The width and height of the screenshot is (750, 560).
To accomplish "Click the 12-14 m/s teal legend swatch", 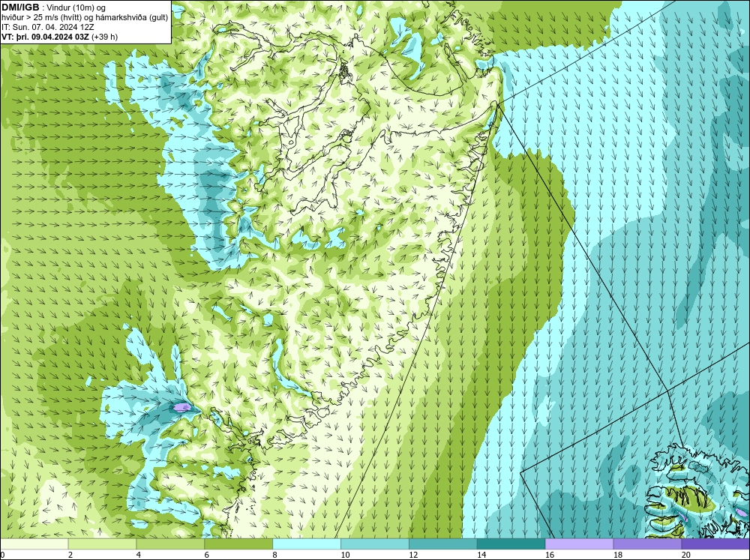I will pos(443,544).
